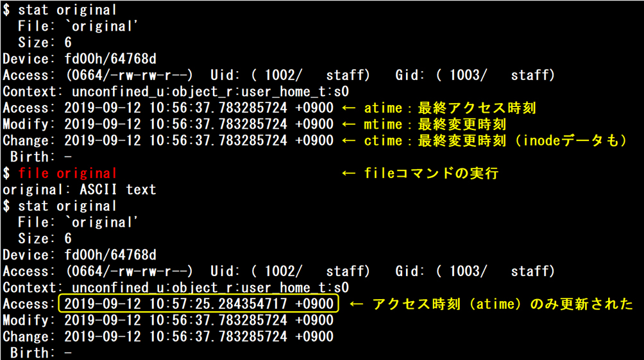Click the Modify timestamp in the first stat output
Viewport: 644px width, 360px height.
pyautogui.click(x=199, y=124)
